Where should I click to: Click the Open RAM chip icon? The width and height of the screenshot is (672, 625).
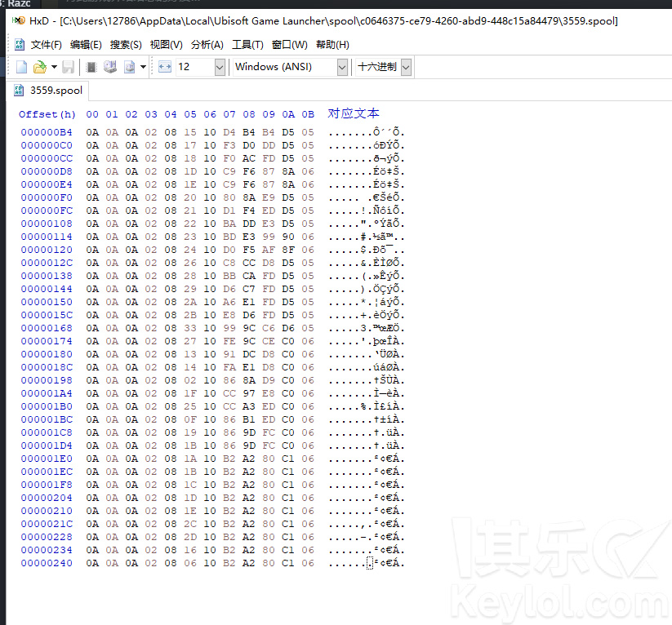[91, 67]
